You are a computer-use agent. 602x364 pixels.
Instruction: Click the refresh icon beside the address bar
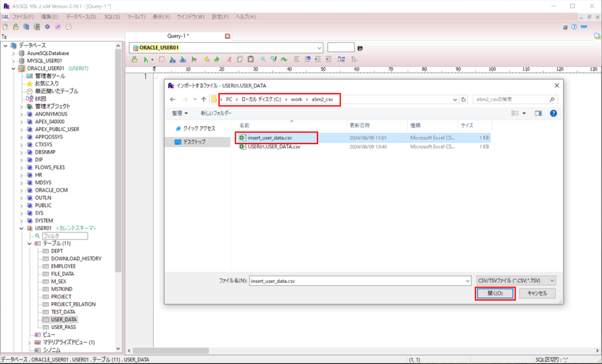464,99
